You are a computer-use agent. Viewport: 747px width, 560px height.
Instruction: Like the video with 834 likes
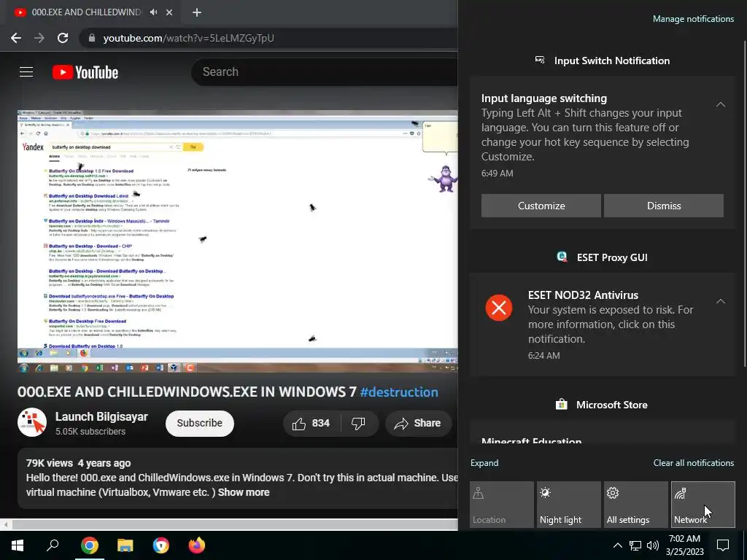[x=311, y=424]
